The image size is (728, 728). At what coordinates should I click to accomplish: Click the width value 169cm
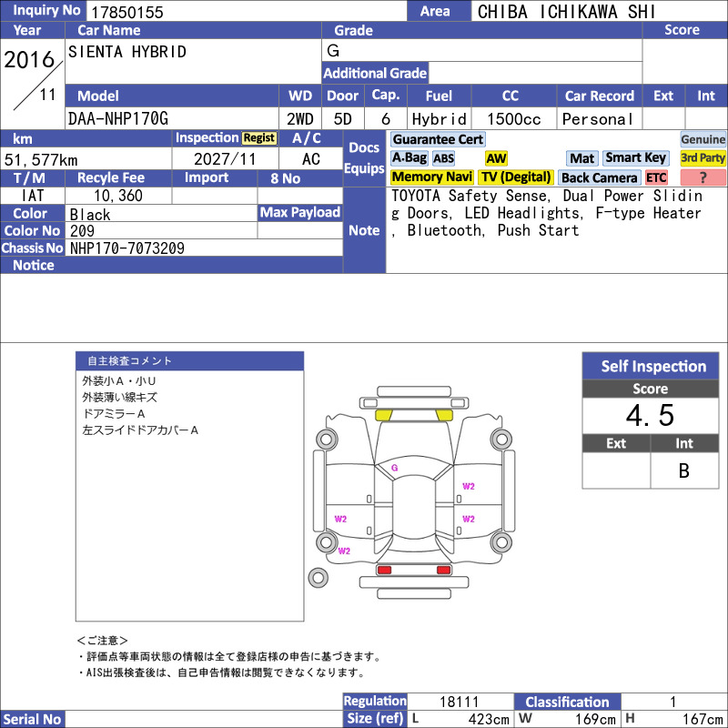coord(595,719)
